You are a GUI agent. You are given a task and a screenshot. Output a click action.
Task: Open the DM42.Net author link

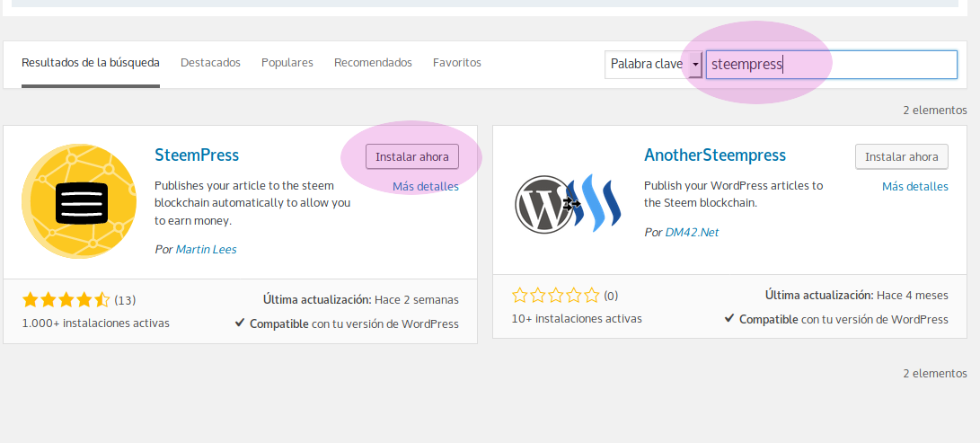click(x=692, y=233)
